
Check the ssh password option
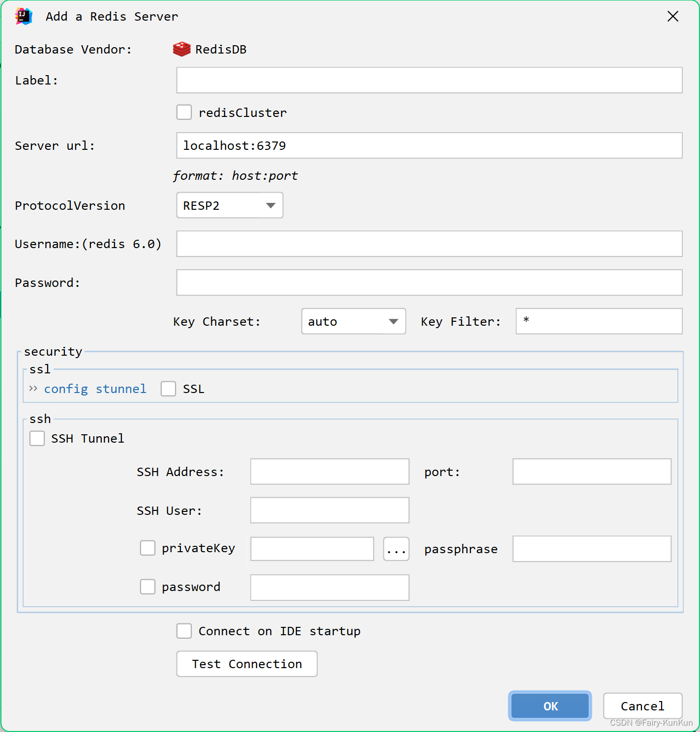tap(147, 587)
